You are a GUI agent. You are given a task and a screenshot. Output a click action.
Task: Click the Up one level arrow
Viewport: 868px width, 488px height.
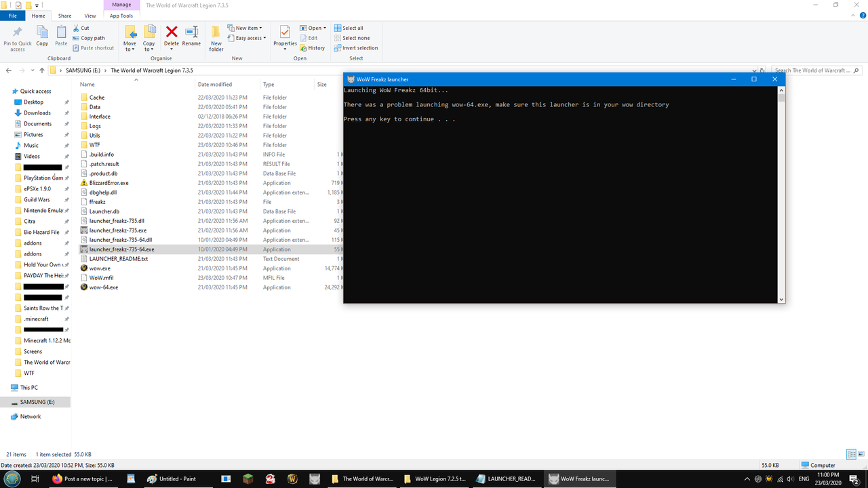(42, 70)
